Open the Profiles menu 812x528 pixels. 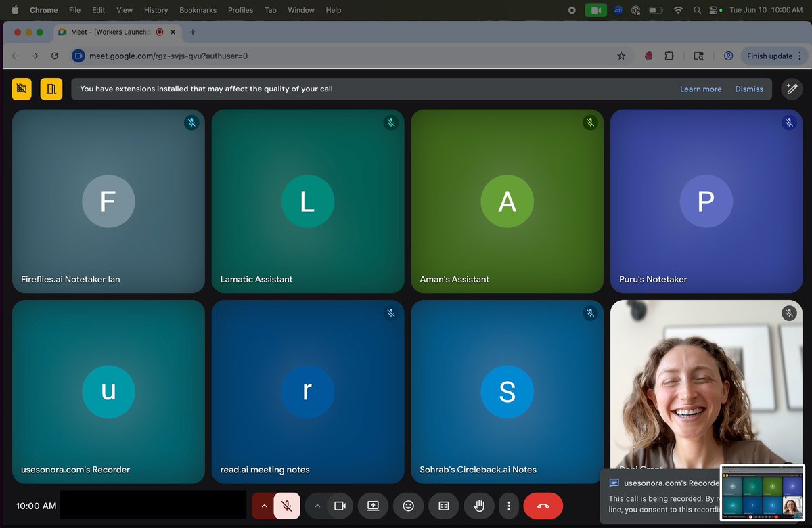point(240,10)
